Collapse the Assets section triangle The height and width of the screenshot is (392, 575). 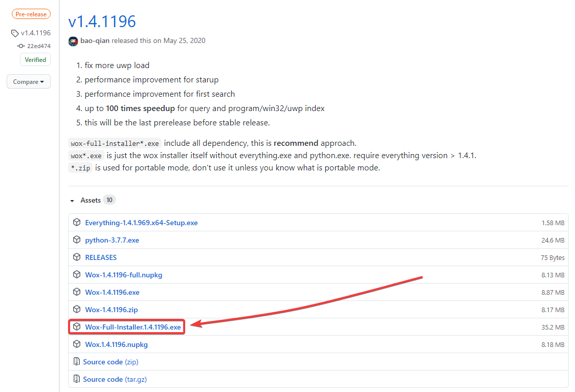point(72,201)
